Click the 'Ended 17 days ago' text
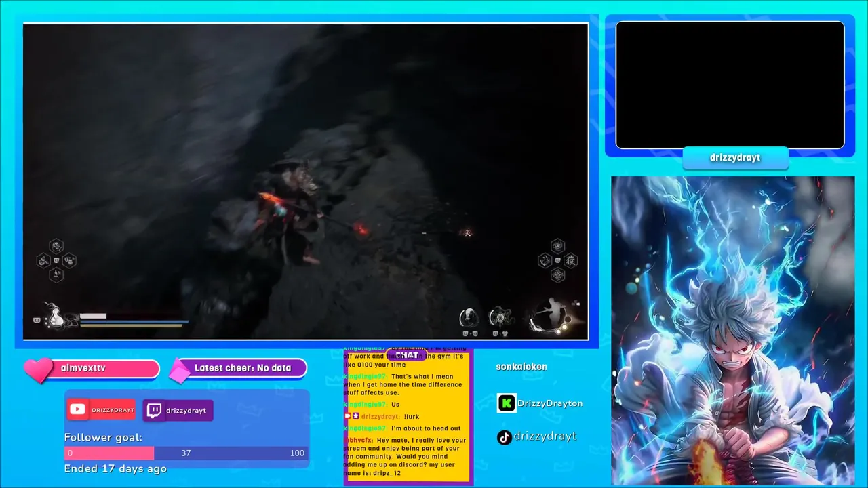The height and width of the screenshot is (488, 868). pos(115,468)
